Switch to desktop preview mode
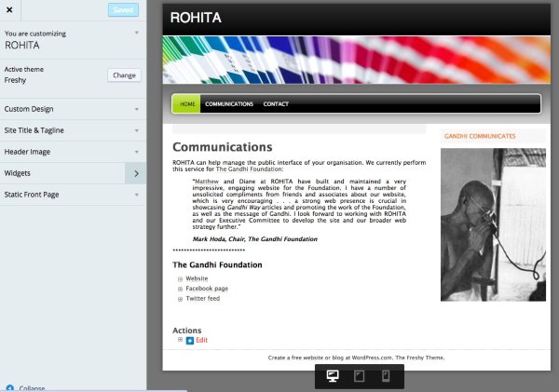This screenshot has width=559, height=392. click(333, 376)
